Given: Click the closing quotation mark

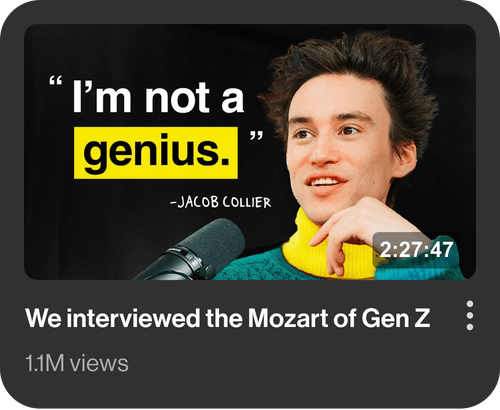Looking at the screenshot, I should tap(256, 136).
